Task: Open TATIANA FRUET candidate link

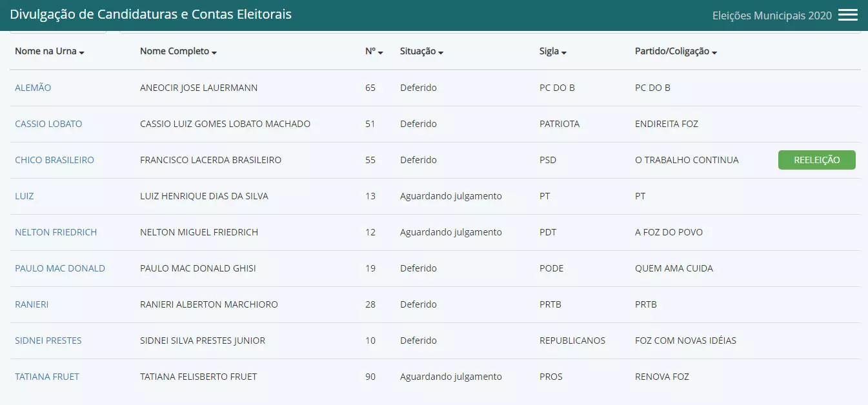Action: [47, 377]
